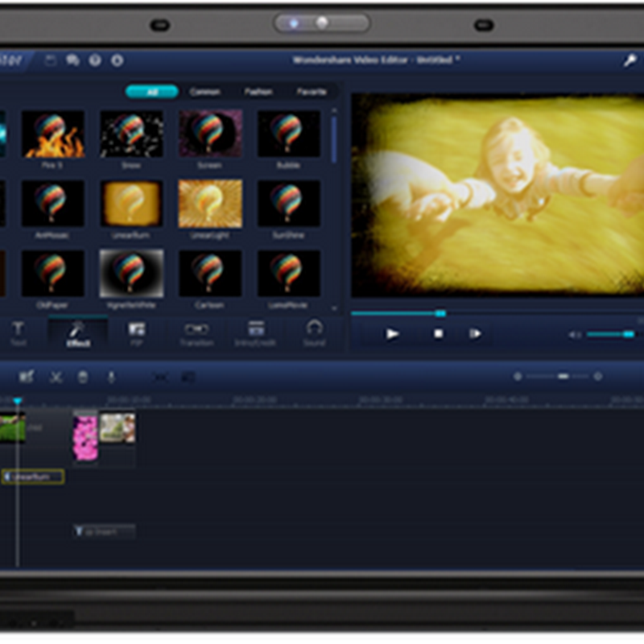Click the split scissors icon
This screenshot has width=644, height=644.
click(56, 377)
